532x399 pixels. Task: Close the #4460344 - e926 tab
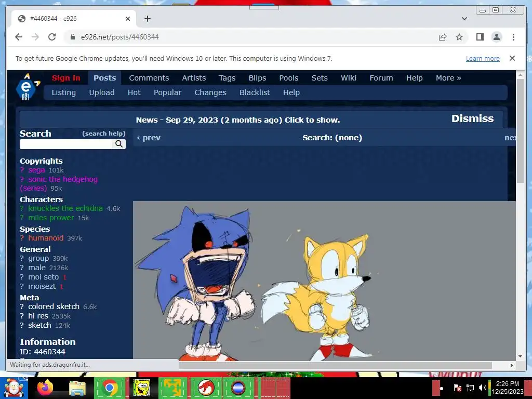click(x=128, y=19)
